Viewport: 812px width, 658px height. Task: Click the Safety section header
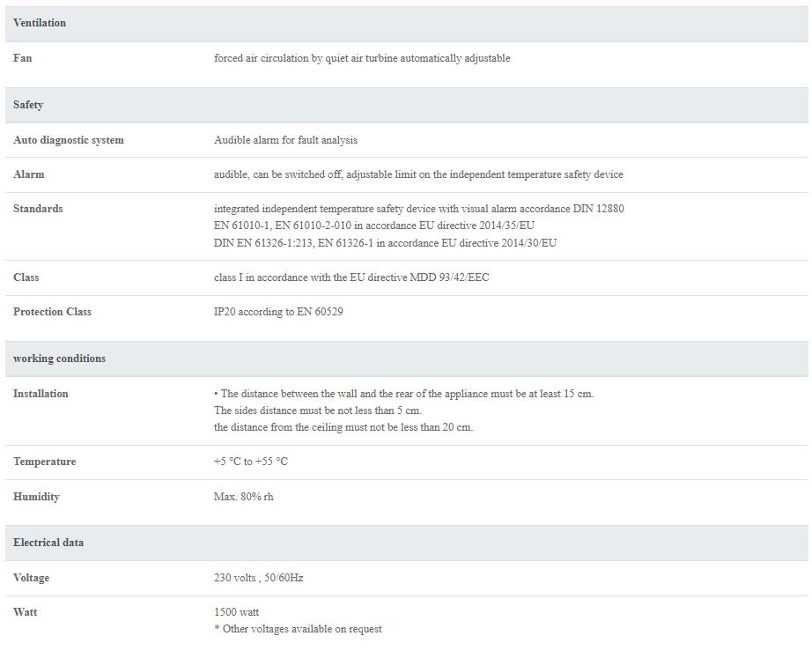click(x=407, y=105)
